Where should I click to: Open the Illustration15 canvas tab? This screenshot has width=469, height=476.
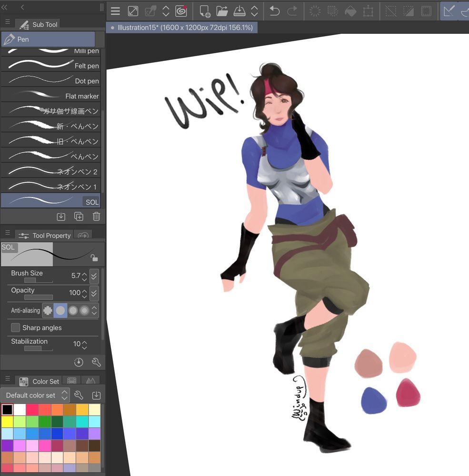[182, 28]
